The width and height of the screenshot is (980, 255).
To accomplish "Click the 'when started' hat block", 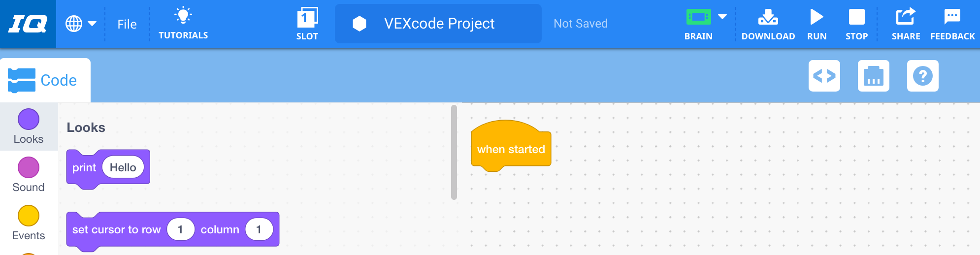I will coord(511,149).
